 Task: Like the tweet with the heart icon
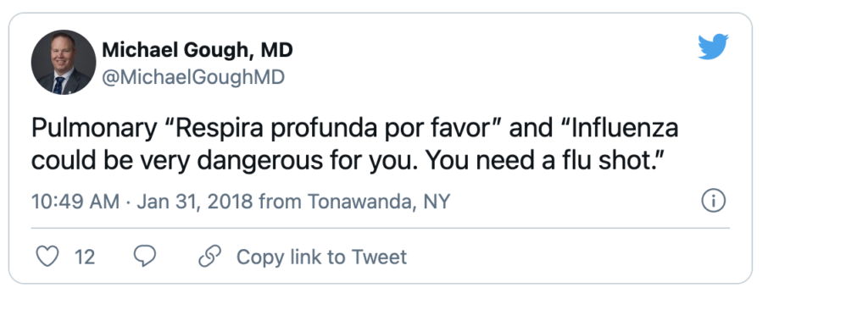click(47, 257)
